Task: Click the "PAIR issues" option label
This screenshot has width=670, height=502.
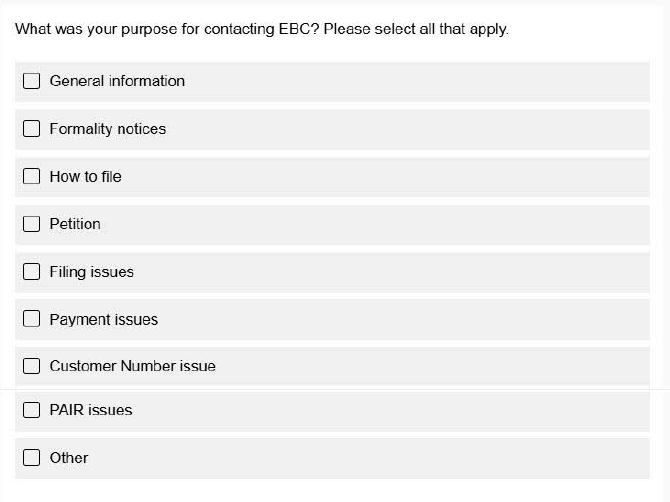Action: pyautogui.click(x=91, y=410)
